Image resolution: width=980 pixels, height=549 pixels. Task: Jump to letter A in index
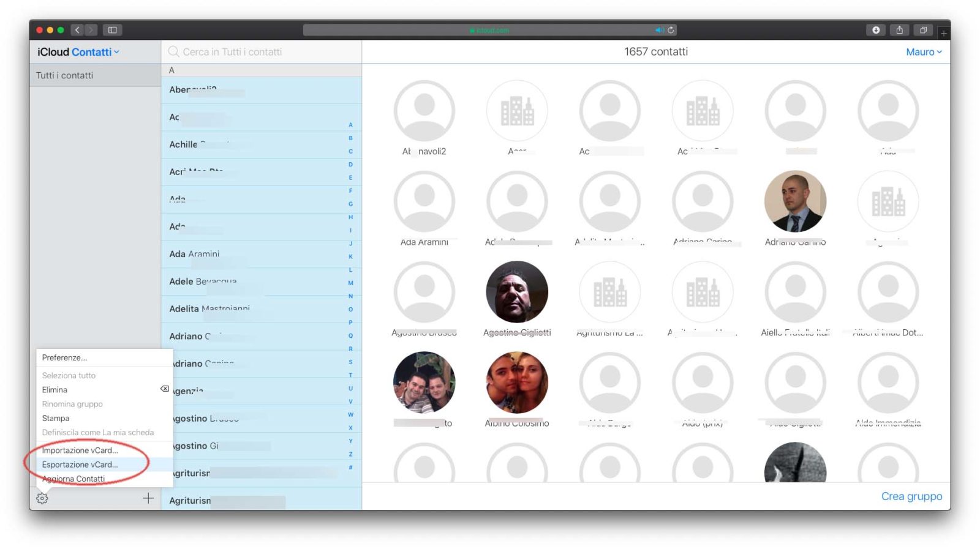click(x=350, y=125)
